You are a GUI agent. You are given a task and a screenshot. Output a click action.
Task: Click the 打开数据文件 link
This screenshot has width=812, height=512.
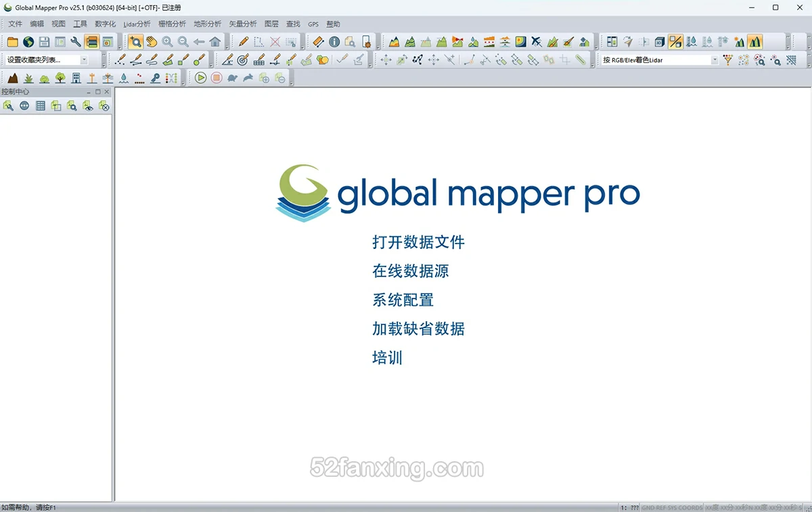[418, 242]
